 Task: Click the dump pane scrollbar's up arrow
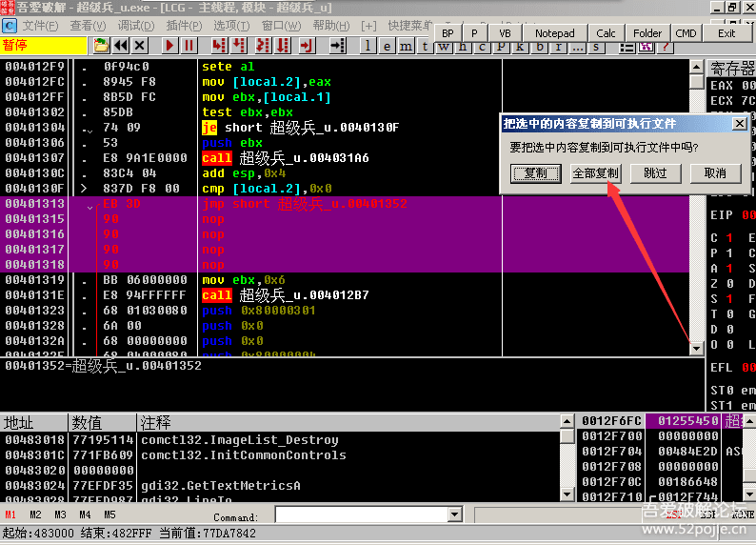[567, 421]
